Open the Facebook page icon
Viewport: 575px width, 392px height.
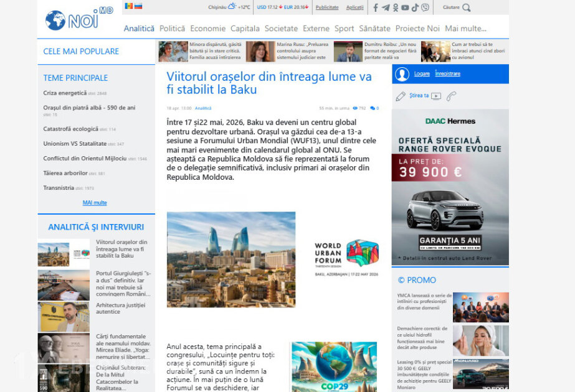point(375,7)
